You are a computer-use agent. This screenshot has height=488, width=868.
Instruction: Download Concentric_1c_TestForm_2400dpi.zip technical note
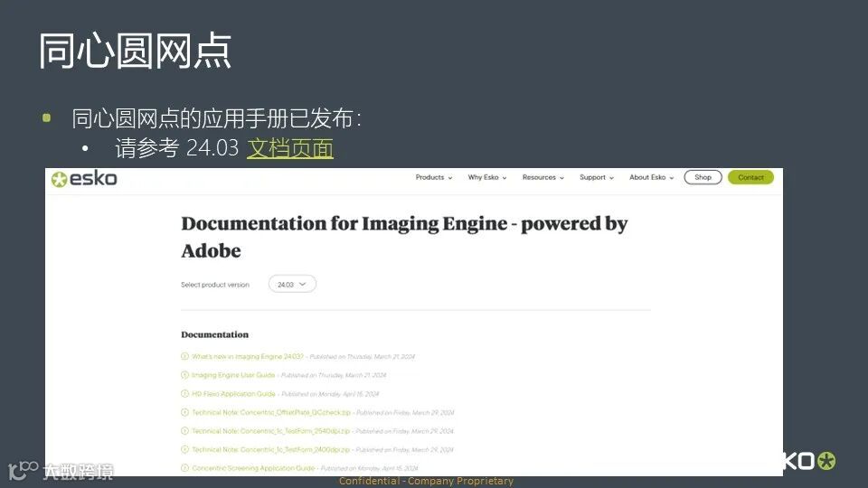click(270, 450)
